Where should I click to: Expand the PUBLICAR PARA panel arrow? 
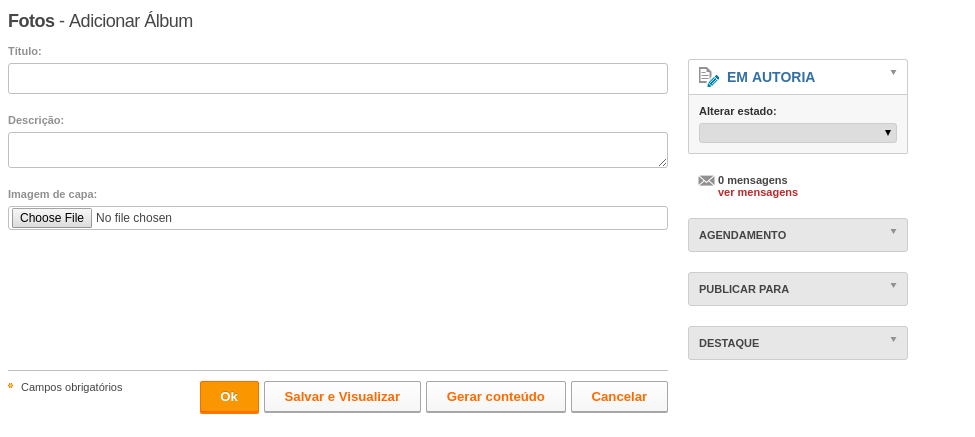pyautogui.click(x=894, y=285)
